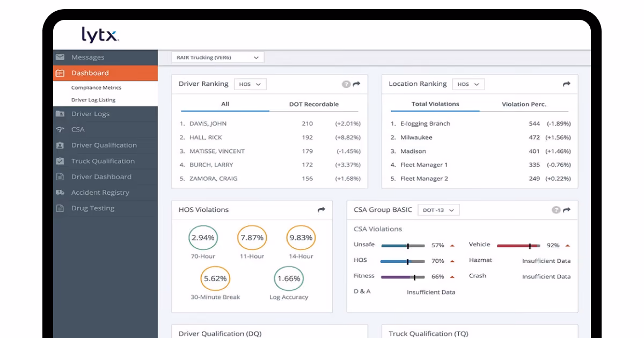644x338 pixels.
Task: Click the E-logging Branch location row
Action: (480, 123)
